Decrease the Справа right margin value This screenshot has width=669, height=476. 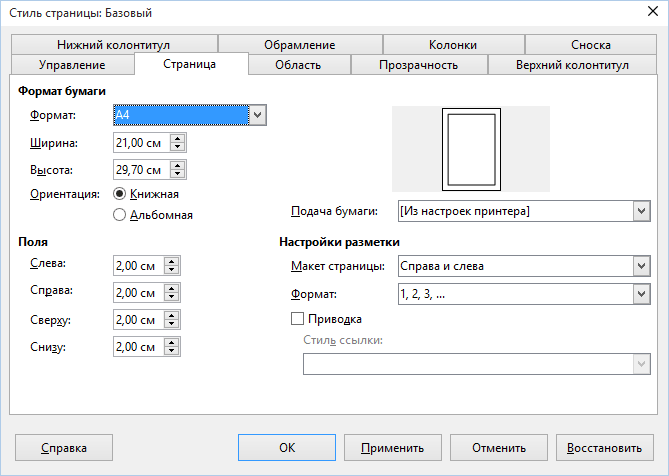point(172,298)
